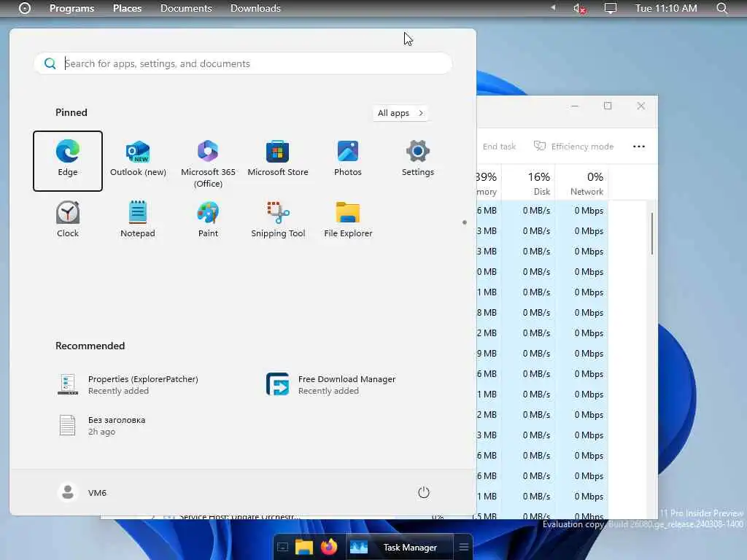The height and width of the screenshot is (560, 747).
Task: Click Efficiency mode in Task Manager
Action: pyautogui.click(x=573, y=147)
